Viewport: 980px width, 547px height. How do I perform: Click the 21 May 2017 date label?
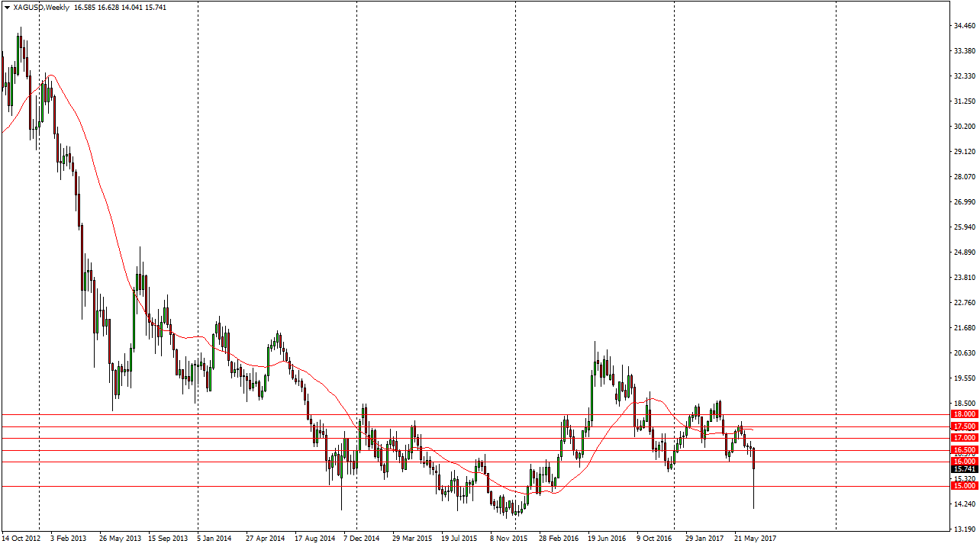point(755,539)
